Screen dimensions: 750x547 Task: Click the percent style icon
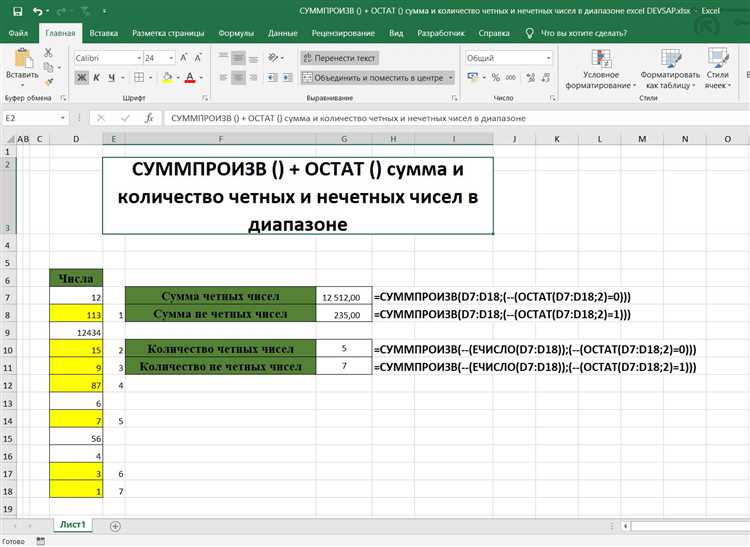click(x=496, y=77)
